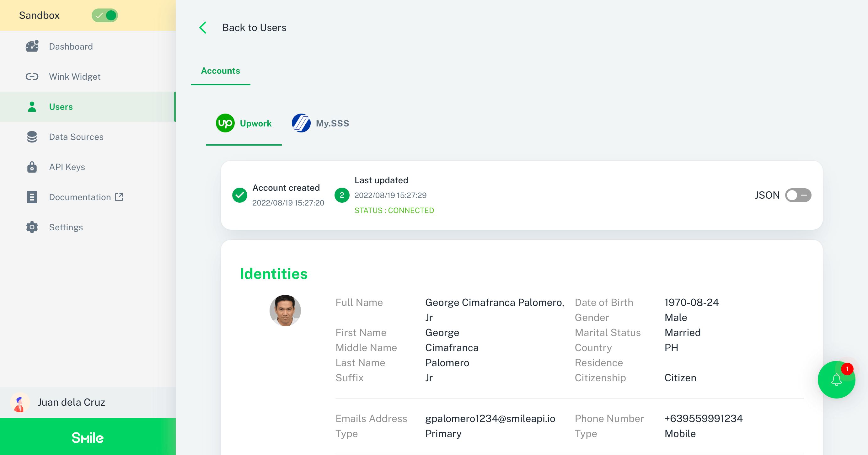
Task: Open the Documentation link
Action: (x=80, y=197)
